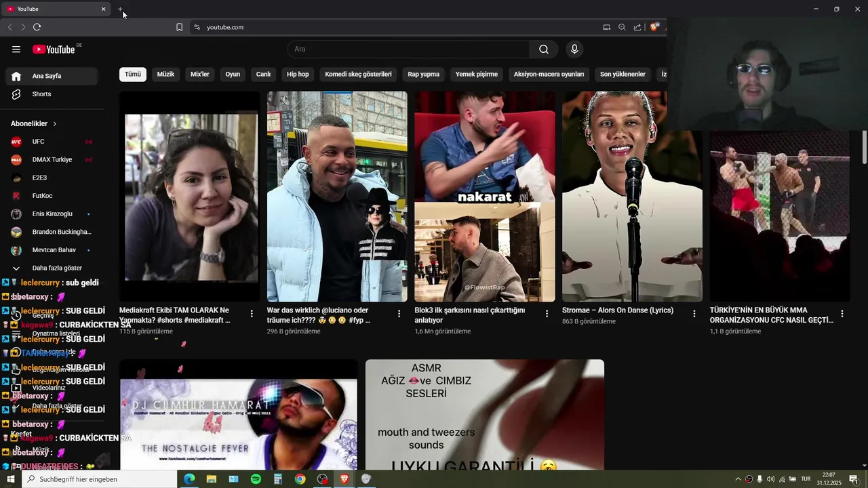Play the DJ Cumhur Hamarat Nostalgie Fever thumbnail
This screenshot has width=868, height=488.
pyautogui.click(x=239, y=415)
